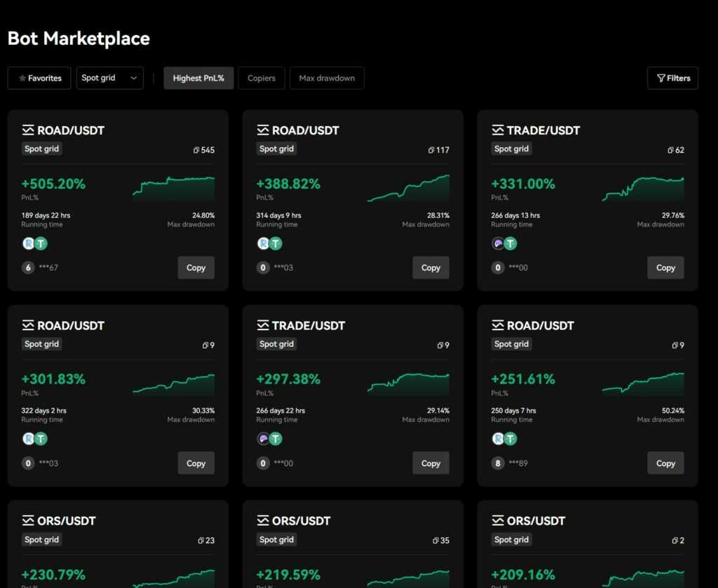This screenshot has width=718, height=588.
Task: Click Copy on the +331.00% TRADE/USDT bot
Action: click(665, 268)
